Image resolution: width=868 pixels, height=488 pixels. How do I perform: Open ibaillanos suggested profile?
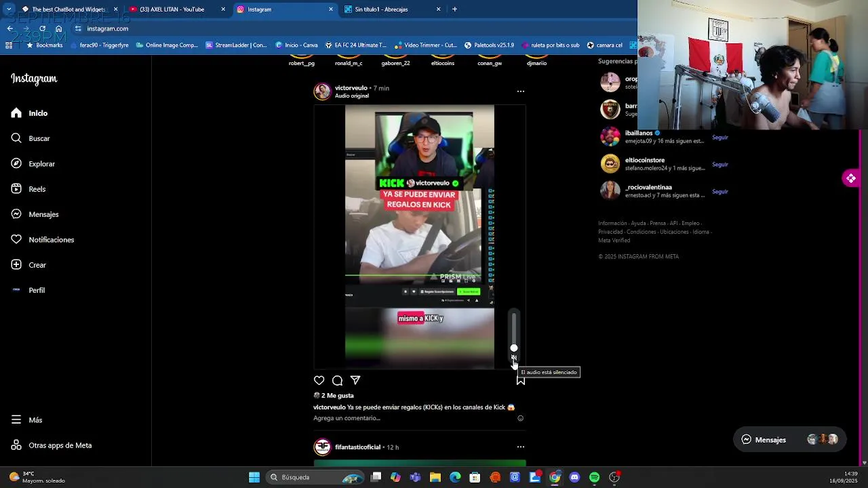pos(639,134)
